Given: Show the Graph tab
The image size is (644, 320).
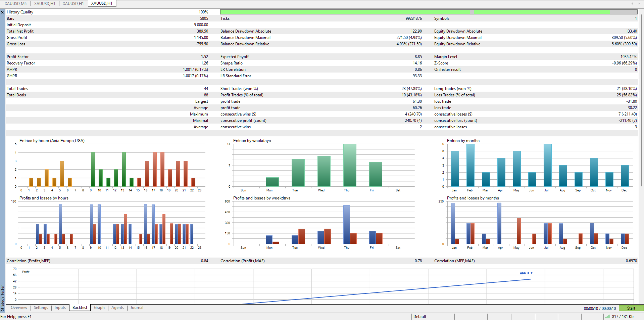Looking at the screenshot, I should [99, 308].
